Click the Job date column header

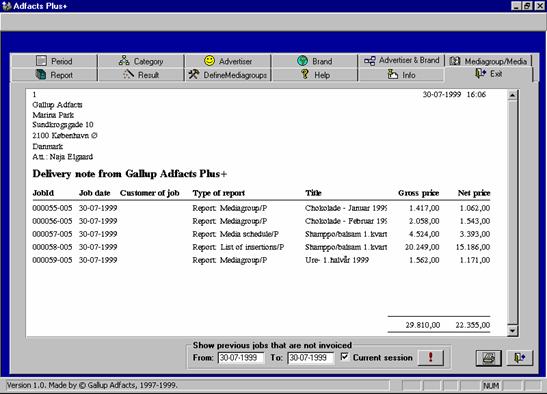tap(95, 193)
